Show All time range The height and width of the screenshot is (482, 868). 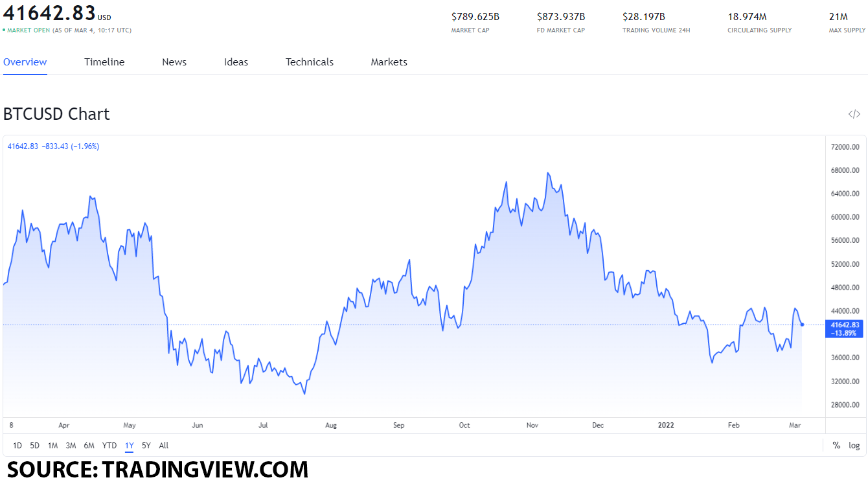tap(164, 446)
